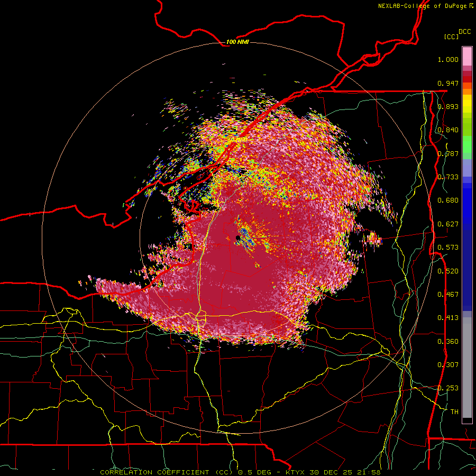Click the black radar site dot at center
The width and height of the screenshot is (476, 476).
point(238,237)
